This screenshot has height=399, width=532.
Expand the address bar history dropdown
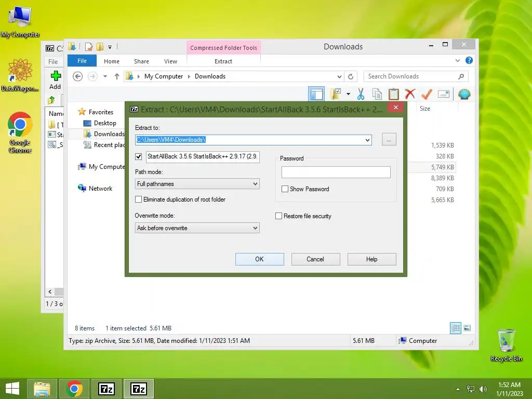pyautogui.click(x=339, y=76)
